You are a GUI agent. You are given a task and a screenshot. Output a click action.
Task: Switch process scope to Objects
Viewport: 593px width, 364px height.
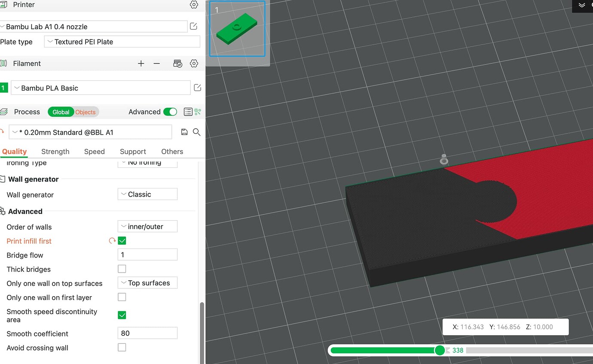click(86, 112)
